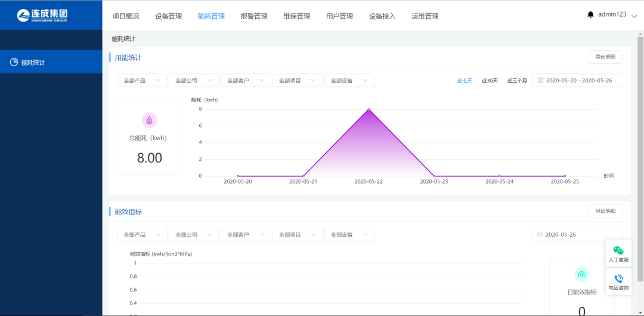Open date range field 2020-05-20 - 2020-05-26

click(x=577, y=80)
